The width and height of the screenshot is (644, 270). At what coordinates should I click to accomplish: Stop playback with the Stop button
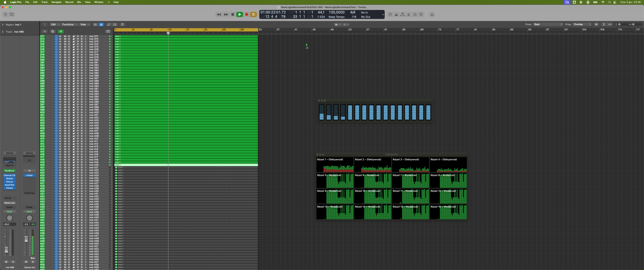[233, 14]
